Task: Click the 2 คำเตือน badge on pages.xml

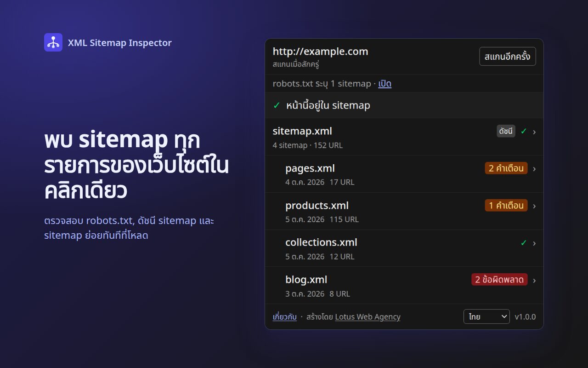Action: click(x=506, y=168)
